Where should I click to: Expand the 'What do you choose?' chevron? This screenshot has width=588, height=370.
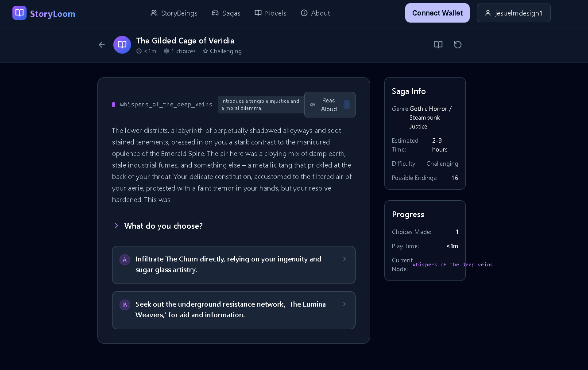click(116, 226)
